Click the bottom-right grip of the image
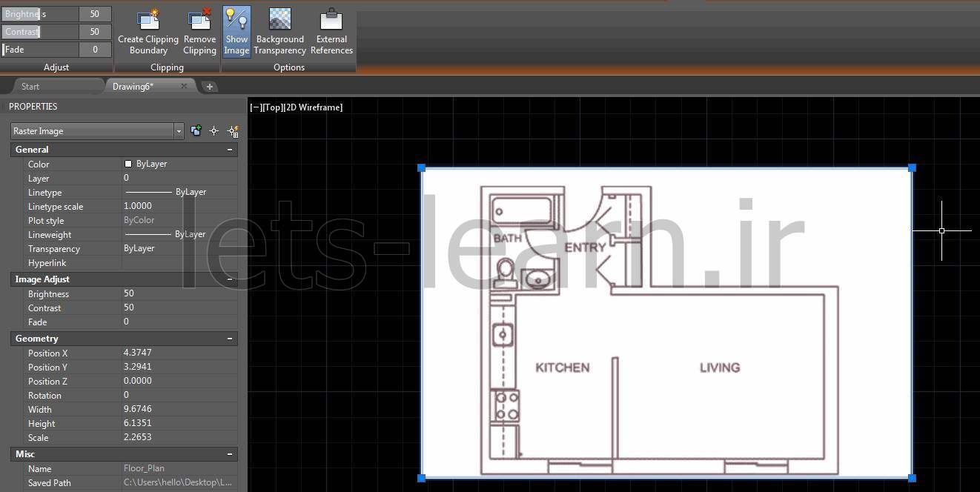The width and height of the screenshot is (980, 492). click(912, 478)
